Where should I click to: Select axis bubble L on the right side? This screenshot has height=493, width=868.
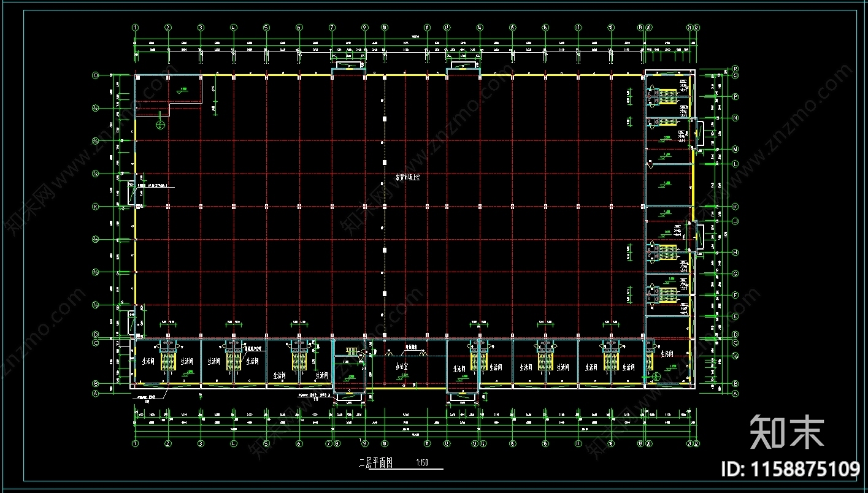click(x=735, y=164)
